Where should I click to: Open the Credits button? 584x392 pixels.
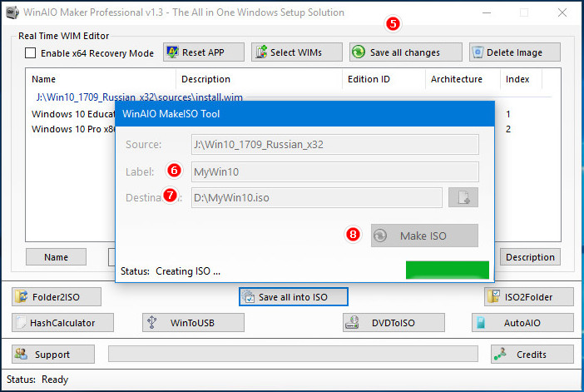pos(532,354)
